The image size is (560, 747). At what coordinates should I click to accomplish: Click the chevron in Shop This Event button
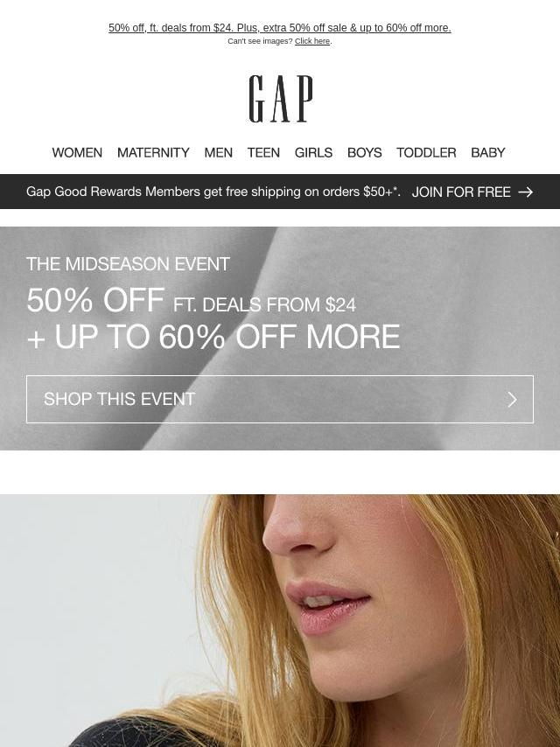[513, 400]
